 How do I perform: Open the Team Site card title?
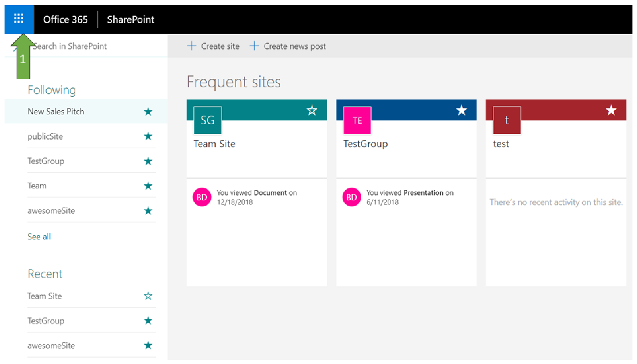tap(214, 144)
